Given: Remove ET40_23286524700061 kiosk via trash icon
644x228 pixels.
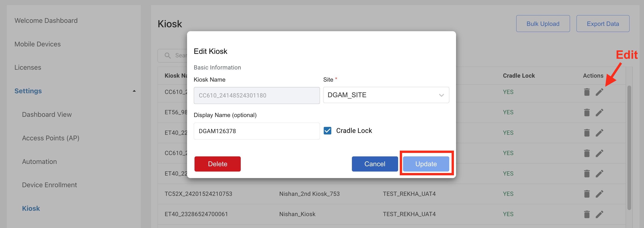Looking at the screenshot, I should click(x=587, y=214).
